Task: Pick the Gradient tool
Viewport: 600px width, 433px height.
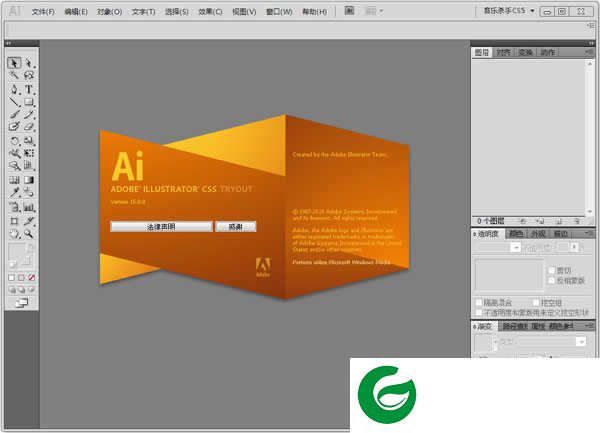Action: click(29, 180)
